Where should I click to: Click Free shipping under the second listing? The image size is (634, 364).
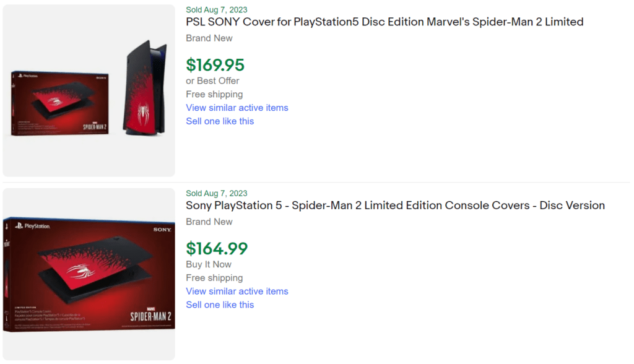click(214, 277)
